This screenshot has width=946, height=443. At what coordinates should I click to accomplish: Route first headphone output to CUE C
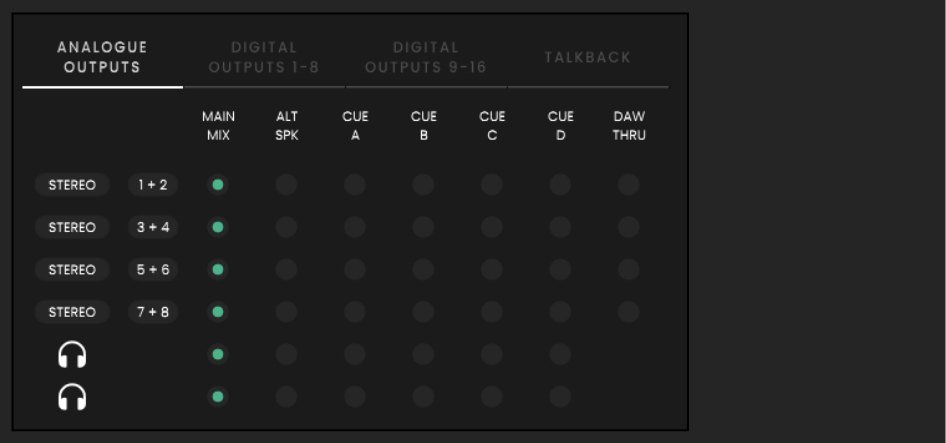(492, 354)
